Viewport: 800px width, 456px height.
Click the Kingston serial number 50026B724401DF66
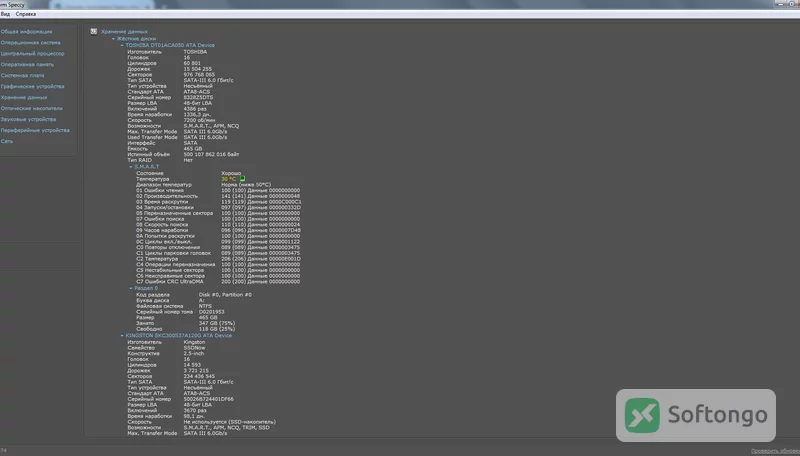209,399
